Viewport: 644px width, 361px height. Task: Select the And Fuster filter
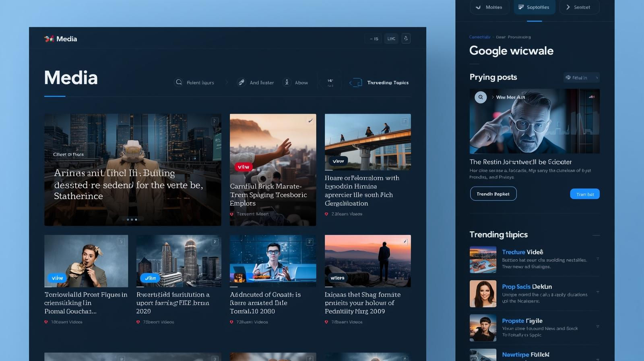pos(256,83)
